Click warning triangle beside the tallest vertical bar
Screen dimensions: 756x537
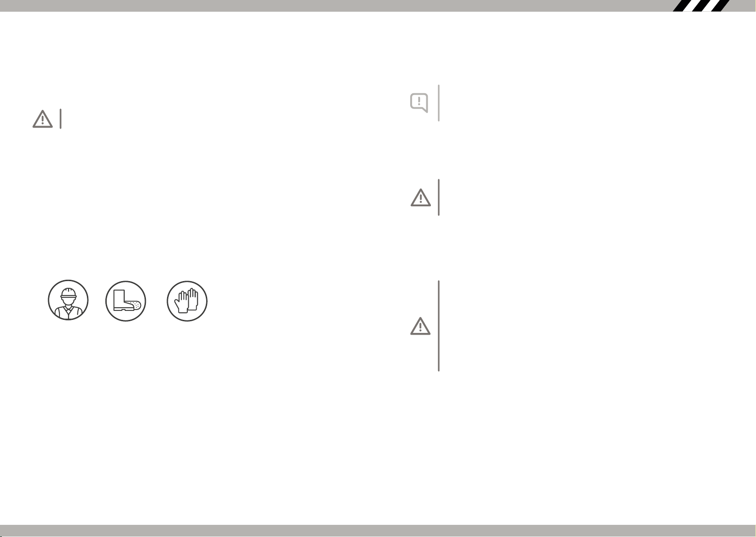pos(420,326)
